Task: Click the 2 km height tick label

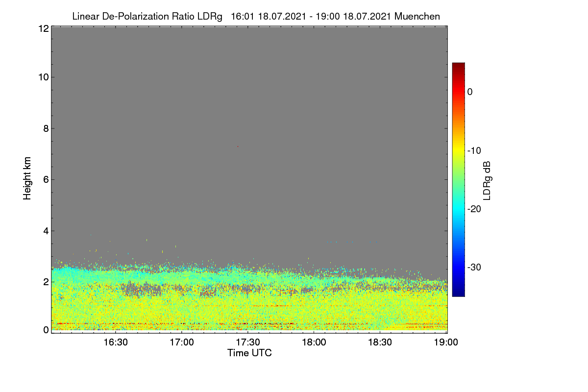Action: (x=45, y=282)
